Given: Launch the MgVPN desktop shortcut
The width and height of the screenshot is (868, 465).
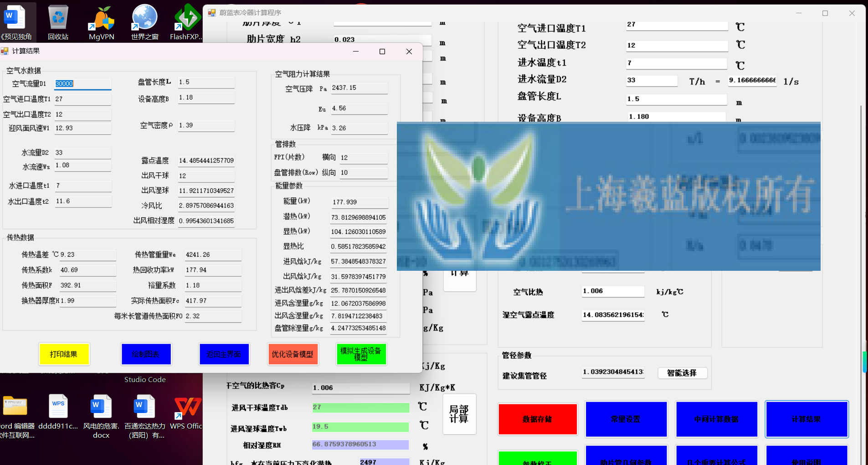Looking at the screenshot, I should point(102,22).
